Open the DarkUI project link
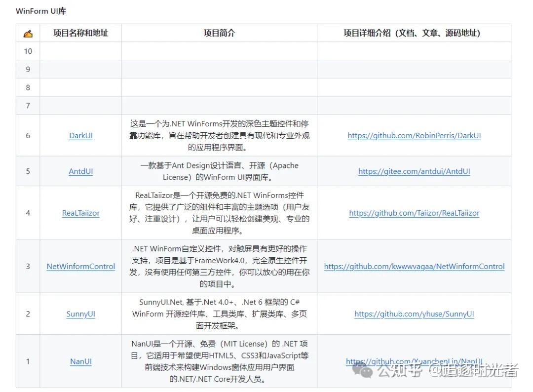 click(80, 135)
